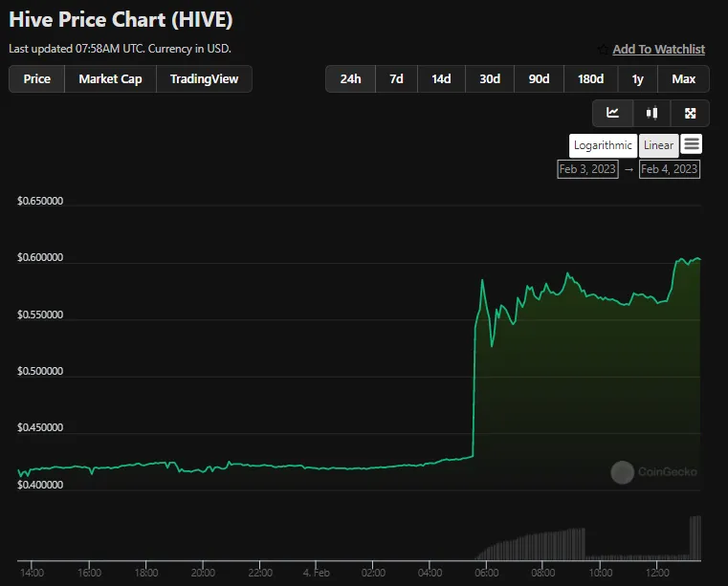Open fullscreen chart icon

coord(690,113)
